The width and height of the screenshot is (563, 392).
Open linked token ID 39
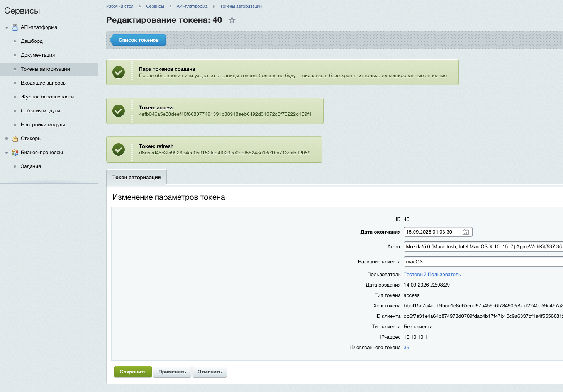point(406,348)
